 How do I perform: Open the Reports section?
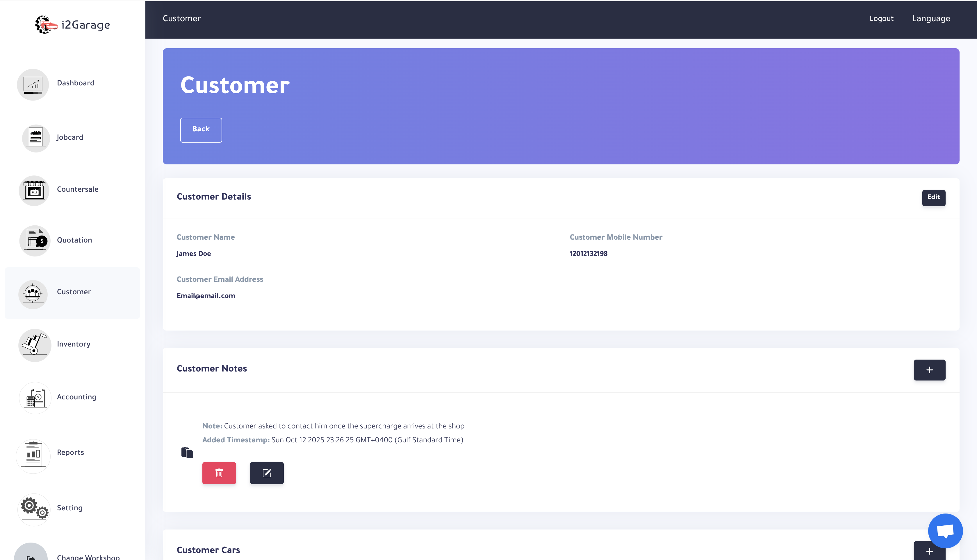pyautogui.click(x=70, y=452)
